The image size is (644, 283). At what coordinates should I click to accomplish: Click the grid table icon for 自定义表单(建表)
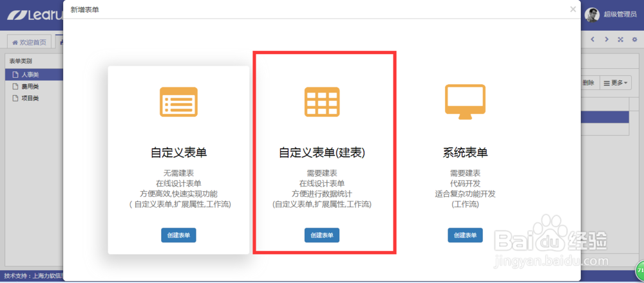(321, 102)
